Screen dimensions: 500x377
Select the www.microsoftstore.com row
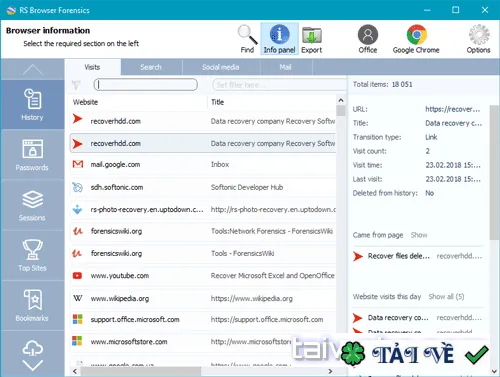pyautogui.click(x=203, y=342)
